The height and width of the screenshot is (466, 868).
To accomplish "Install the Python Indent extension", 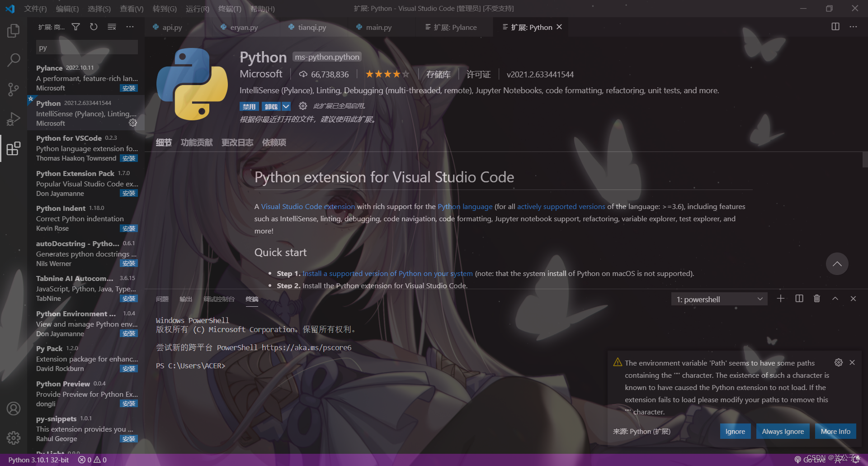I will tap(129, 228).
